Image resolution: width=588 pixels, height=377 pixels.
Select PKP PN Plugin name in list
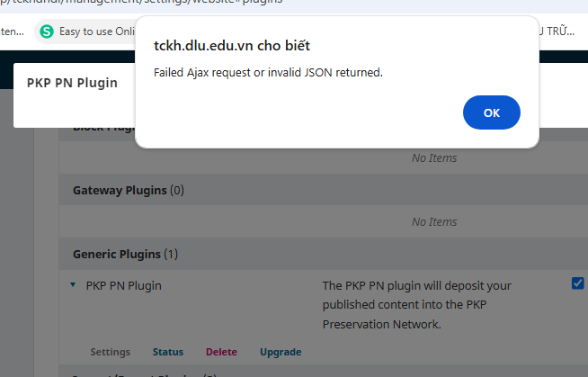tap(124, 285)
